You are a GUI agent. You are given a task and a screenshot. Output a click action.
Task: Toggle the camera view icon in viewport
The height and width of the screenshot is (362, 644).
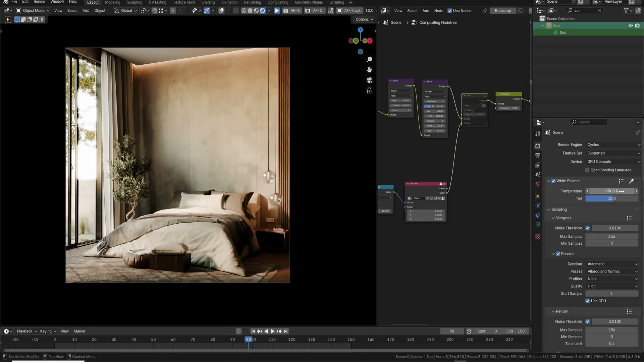pyautogui.click(x=369, y=80)
